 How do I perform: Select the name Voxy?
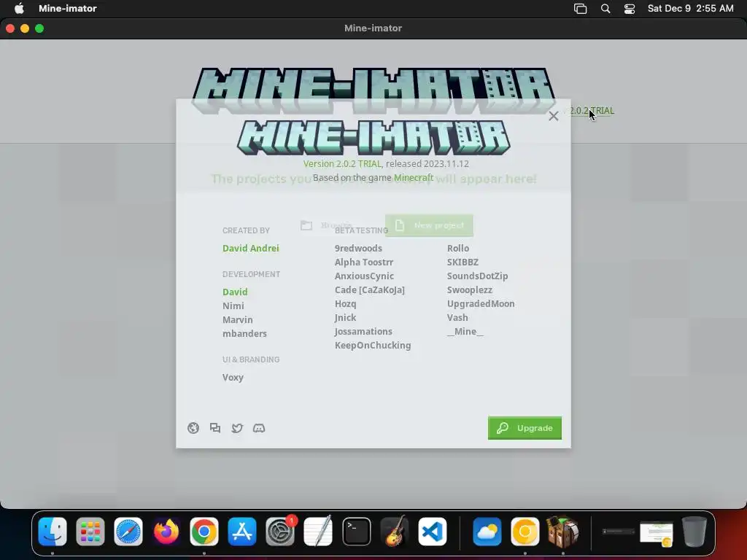click(233, 377)
